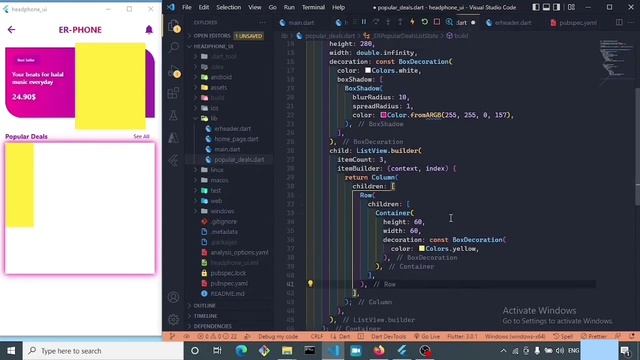Open the Manage gear icon in VS Code
Viewport: 640px width, 360px height.
173,319
